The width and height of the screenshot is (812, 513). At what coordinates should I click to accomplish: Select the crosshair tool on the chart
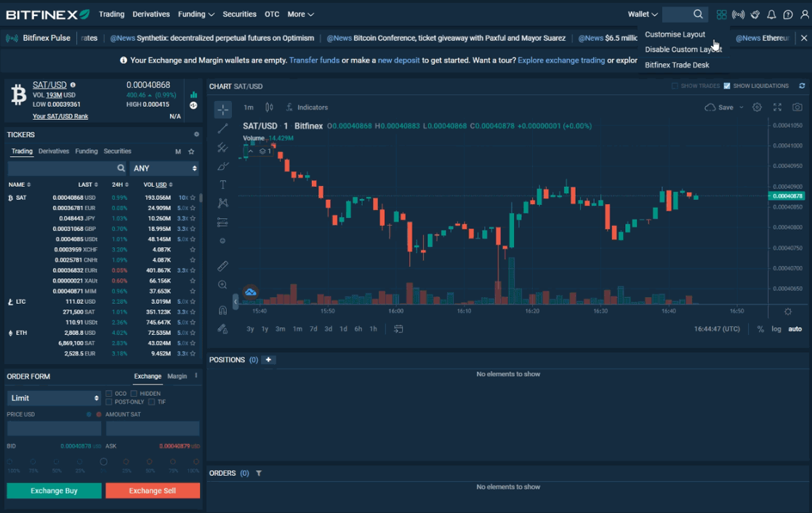pyautogui.click(x=223, y=110)
